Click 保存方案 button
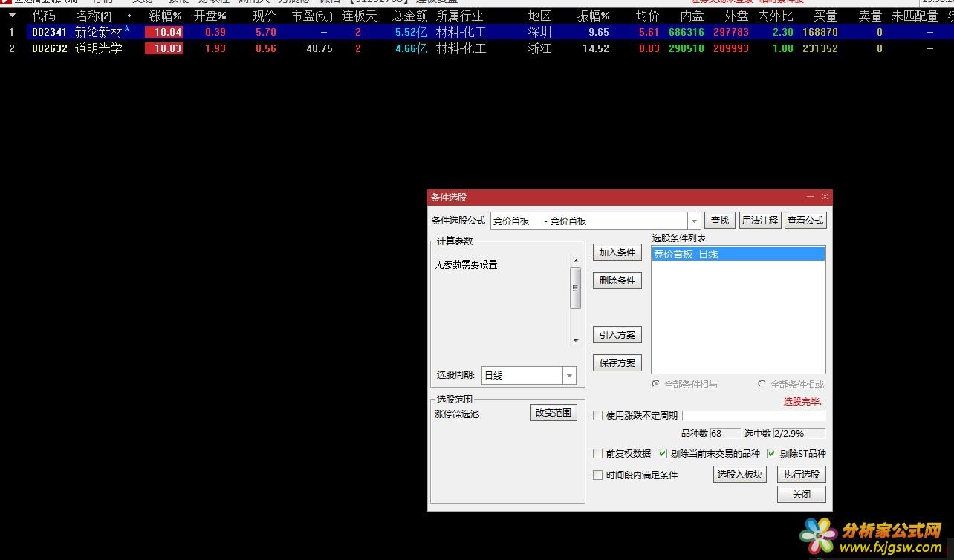This screenshot has height=560, width=954. 617,363
